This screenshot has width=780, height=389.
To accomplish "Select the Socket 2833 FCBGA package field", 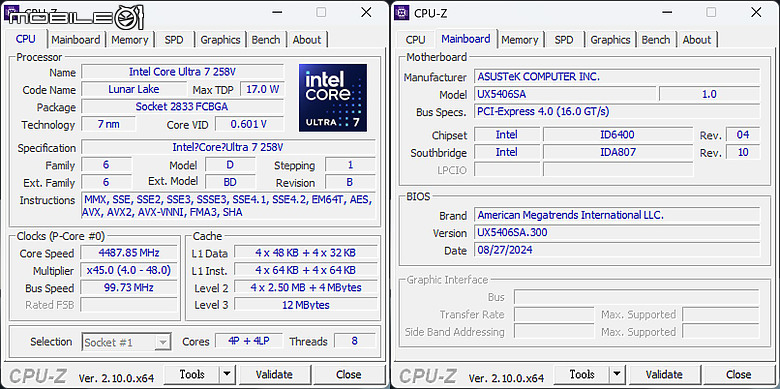I will pyautogui.click(x=183, y=106).
